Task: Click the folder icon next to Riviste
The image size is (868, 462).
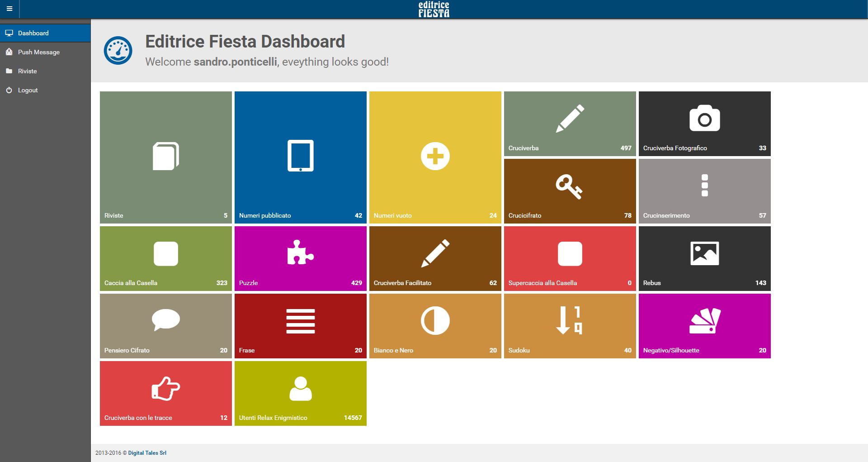Action: tap(9, 71)
